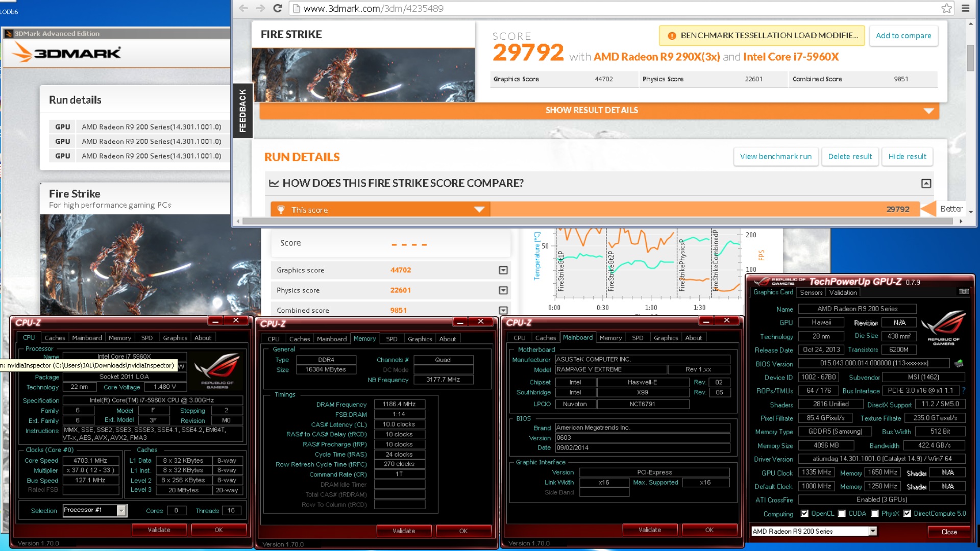
Task: Switch to Validation tab in GPU-Z
Action: point(843,292)
